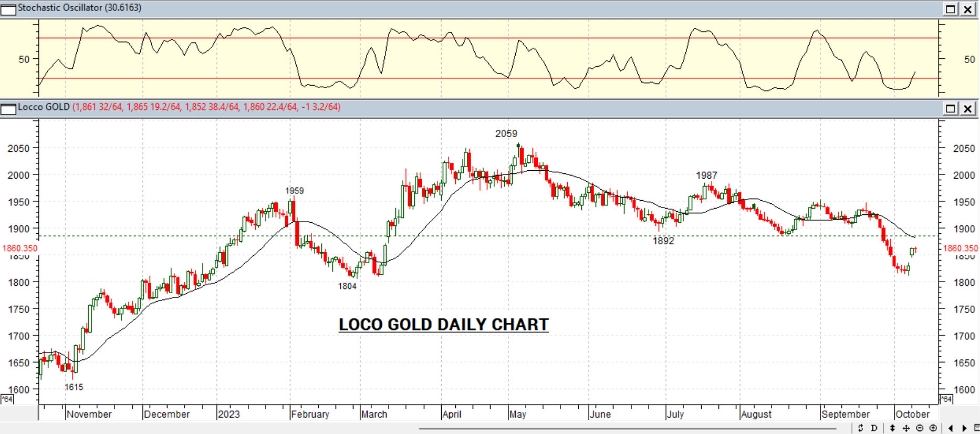Click the 'Locco GOLD' title label
Viewport: 980px width, 434px height.
point(44,107)
